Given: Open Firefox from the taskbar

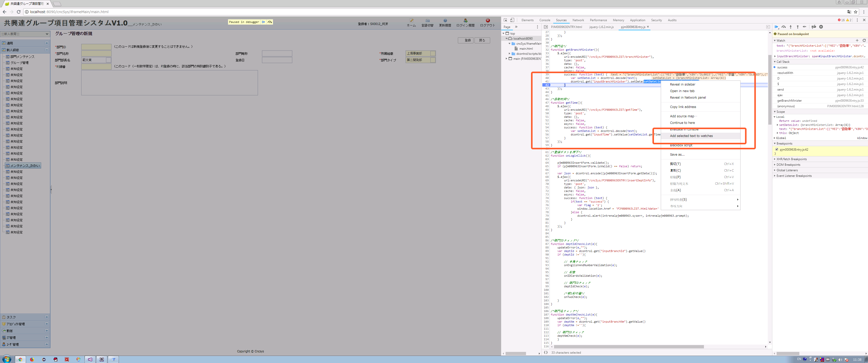Looking at the screenshot, I should [x=32, y=359].
